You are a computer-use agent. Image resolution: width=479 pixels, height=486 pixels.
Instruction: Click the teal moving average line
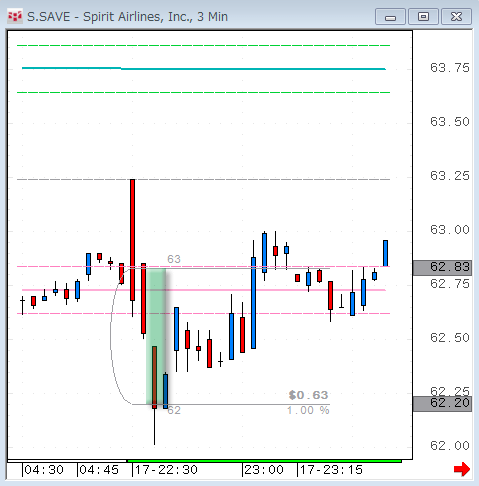point(204,69)
